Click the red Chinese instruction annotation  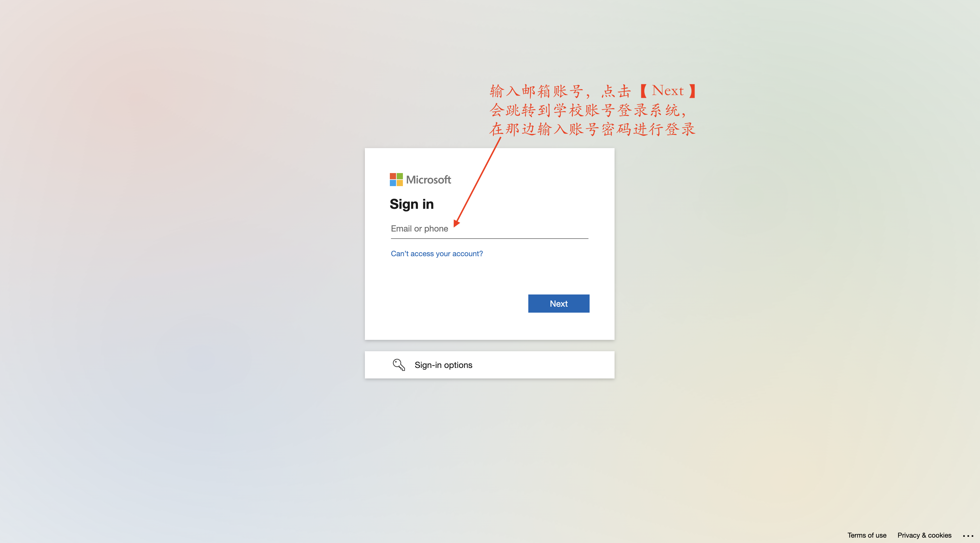click(592, 110)
